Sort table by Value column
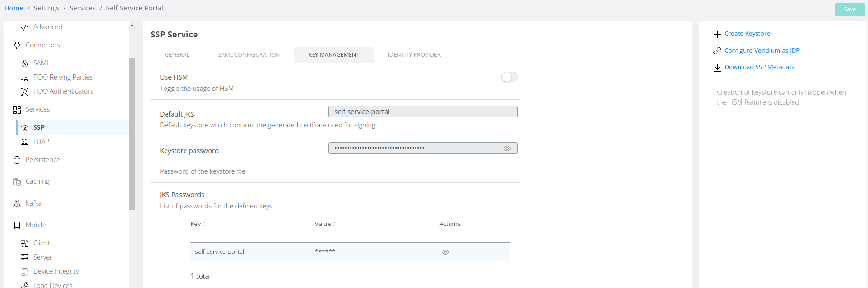 [325, 224]
